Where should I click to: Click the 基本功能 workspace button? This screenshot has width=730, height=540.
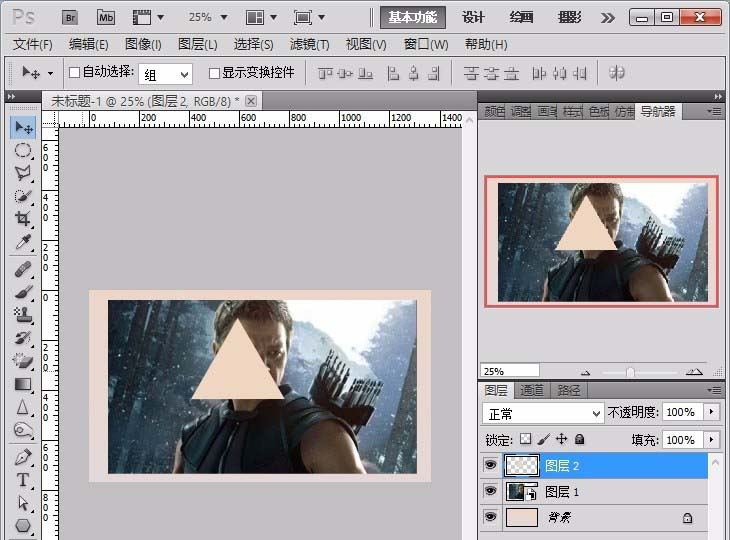click(412, 17)
